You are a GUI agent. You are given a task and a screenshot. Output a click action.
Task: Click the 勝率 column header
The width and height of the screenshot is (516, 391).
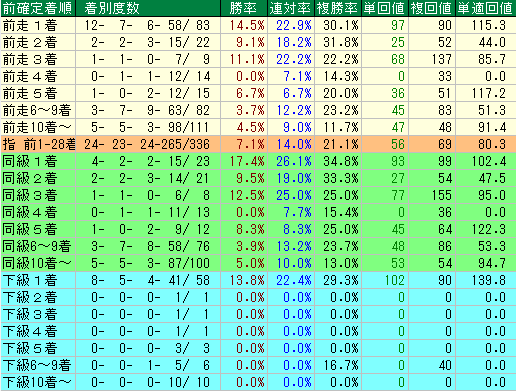point(244,8)
